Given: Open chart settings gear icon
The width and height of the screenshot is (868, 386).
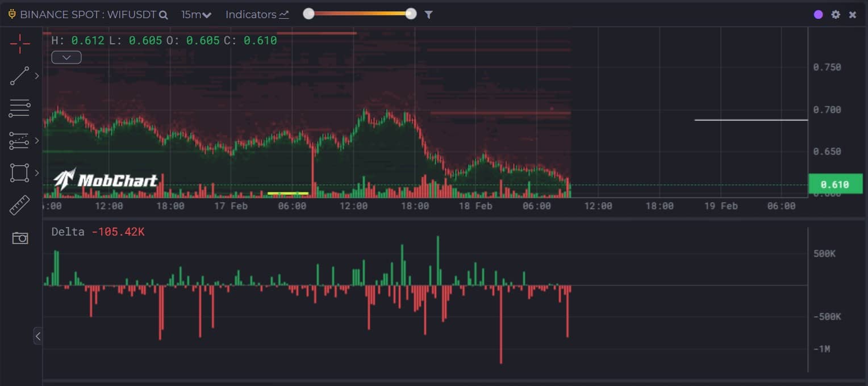Looking at the screenshot, I should [x=835, y=15].
